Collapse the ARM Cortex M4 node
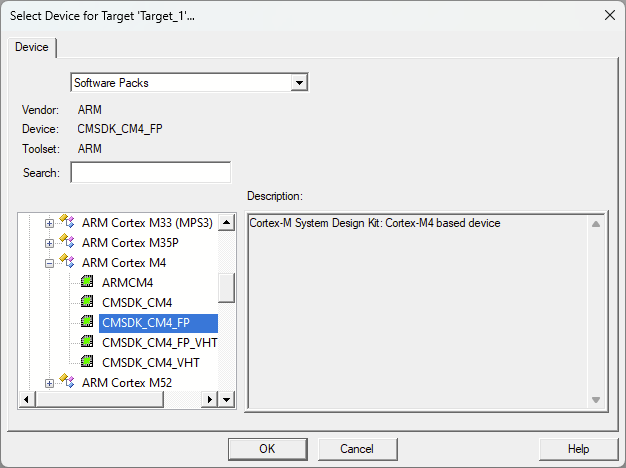 click(49, 263)
